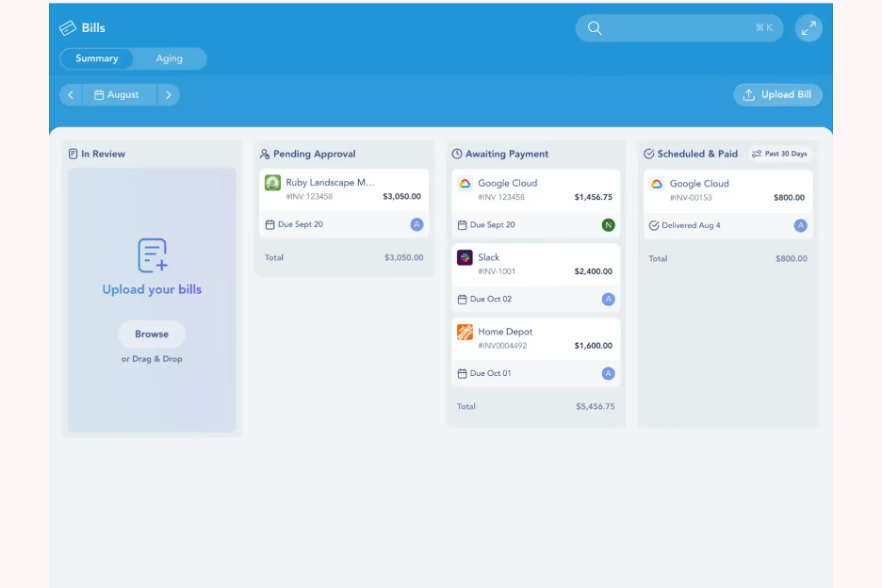Click the Upload Bill button

(x=777, y=95)
